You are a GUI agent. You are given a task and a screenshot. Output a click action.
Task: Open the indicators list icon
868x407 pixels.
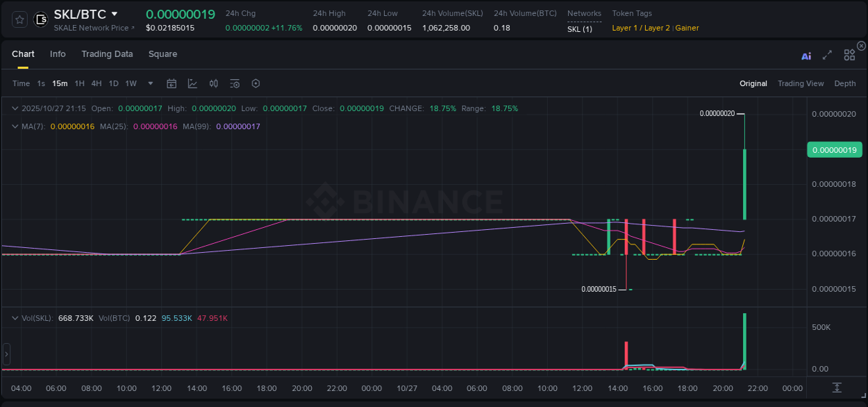tap(235, 83)
